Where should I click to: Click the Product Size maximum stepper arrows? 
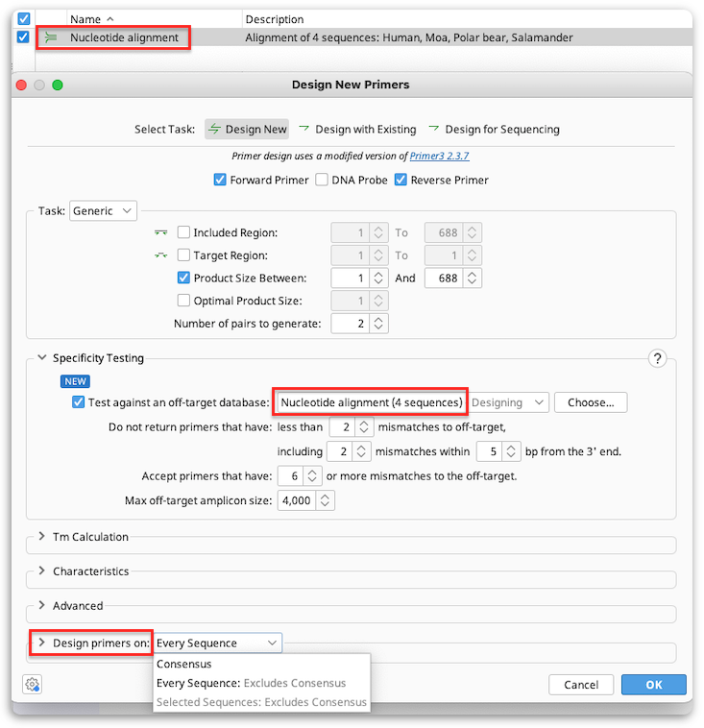(x=472, y=279)
